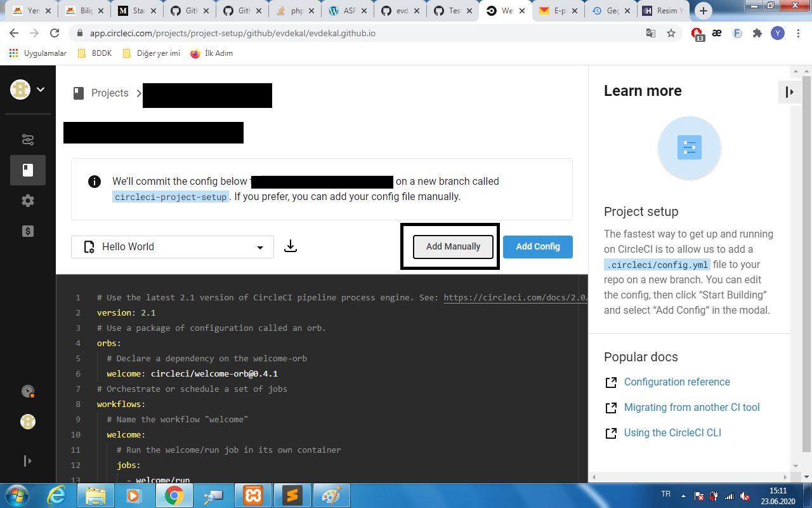Bookmark this page with the star icon

[x=671, y=33]
